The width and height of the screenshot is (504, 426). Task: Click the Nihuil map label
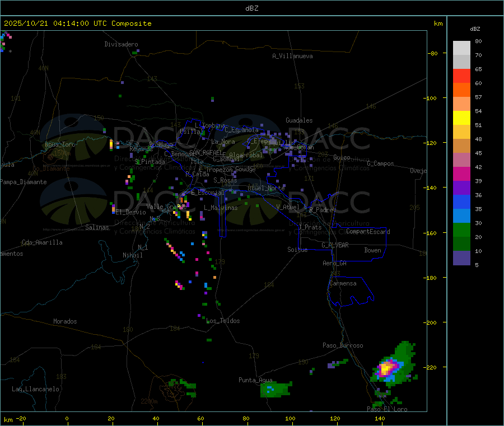(132, 255)
